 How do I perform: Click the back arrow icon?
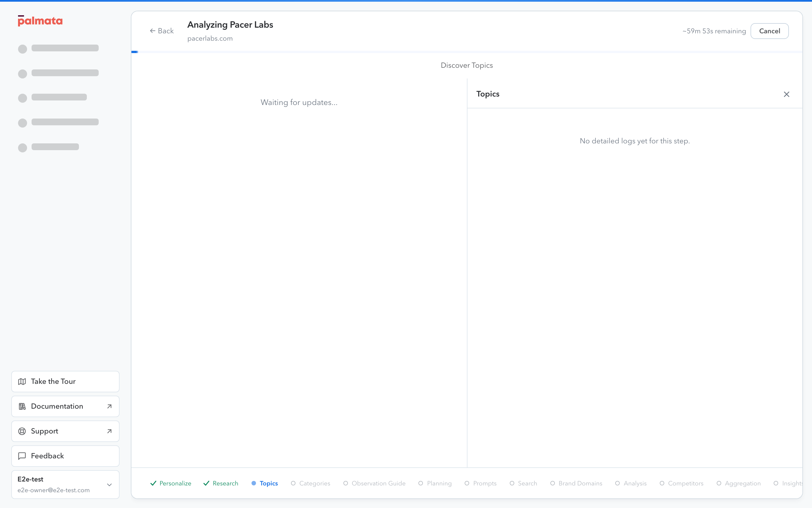coord(153,31)
